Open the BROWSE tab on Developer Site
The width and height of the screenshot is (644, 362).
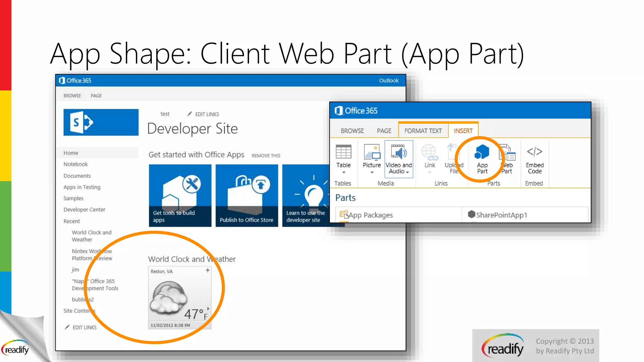pos(72,96)
